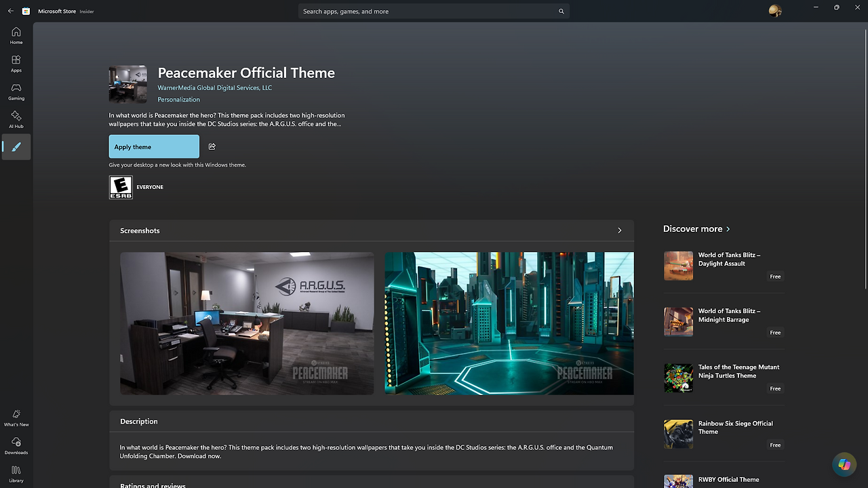
Task: Open RWBY Official Theme
Action: (x=724, y=480)
